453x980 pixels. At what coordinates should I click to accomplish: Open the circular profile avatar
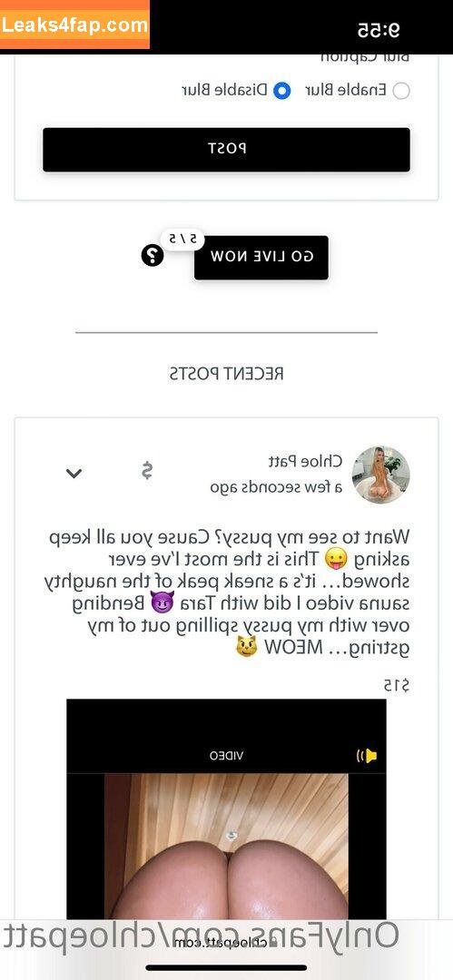coord(381,475)
